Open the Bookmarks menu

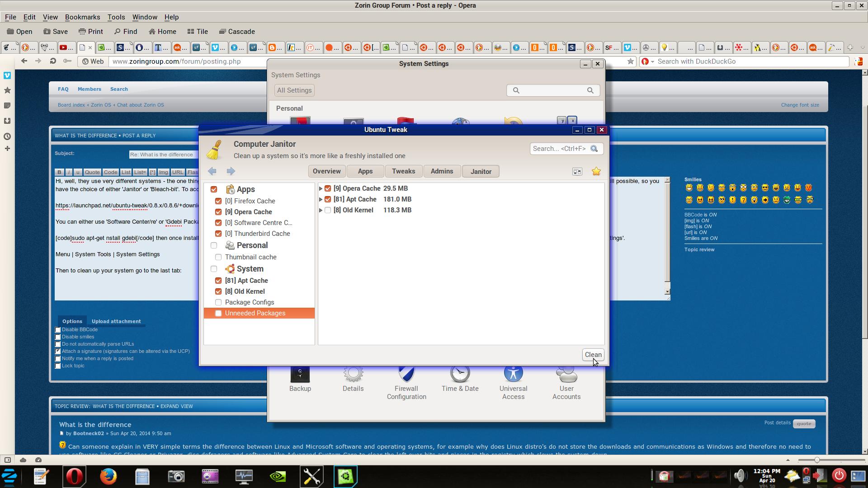tap(82, 17)
